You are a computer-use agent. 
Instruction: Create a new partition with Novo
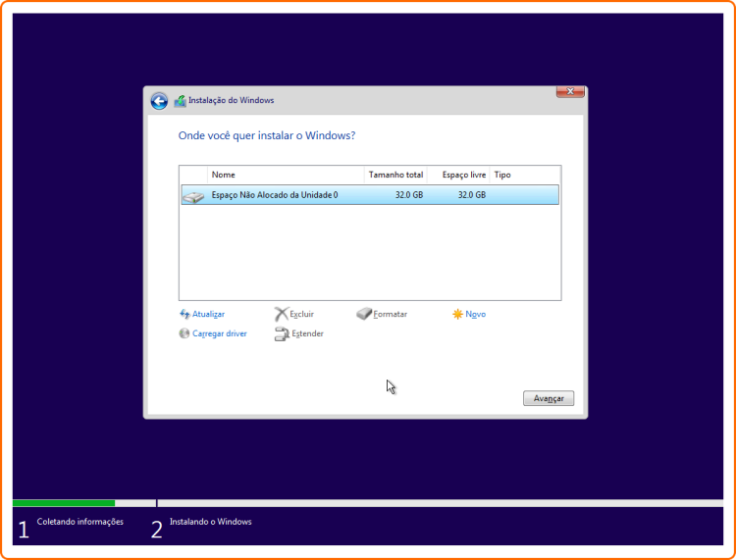476,314
